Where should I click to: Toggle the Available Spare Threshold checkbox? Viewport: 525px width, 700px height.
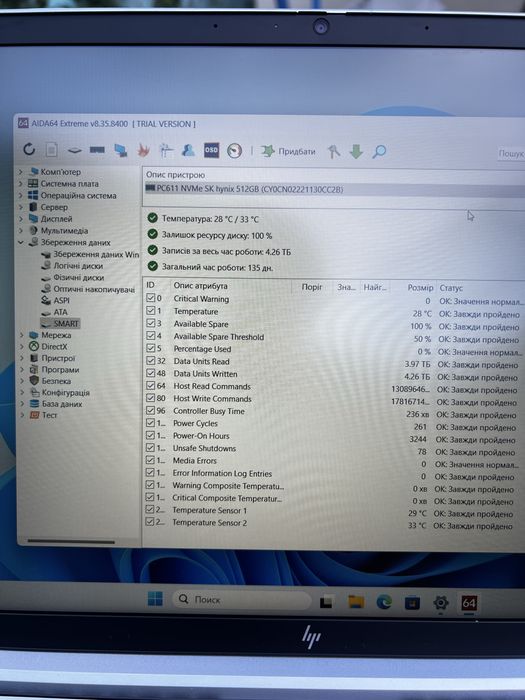150,335
